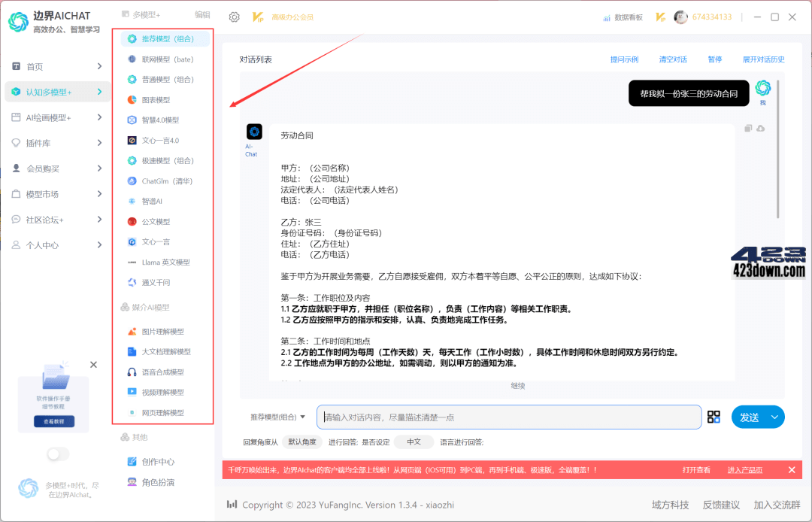The height and width of the screenshot is (522, 812).
Task: Open the 数据看板 chart icon
Action: coord(607,17)
